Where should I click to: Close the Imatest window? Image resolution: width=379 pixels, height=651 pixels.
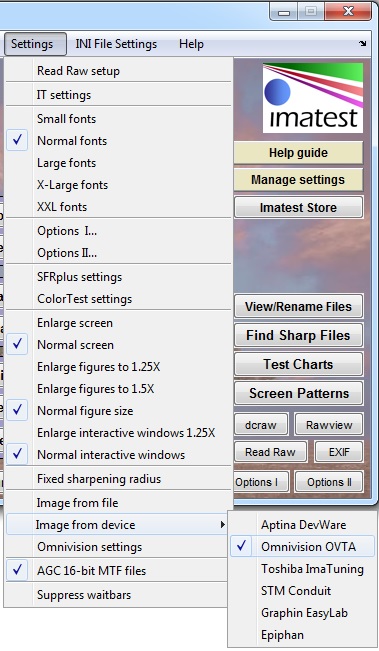348,11
